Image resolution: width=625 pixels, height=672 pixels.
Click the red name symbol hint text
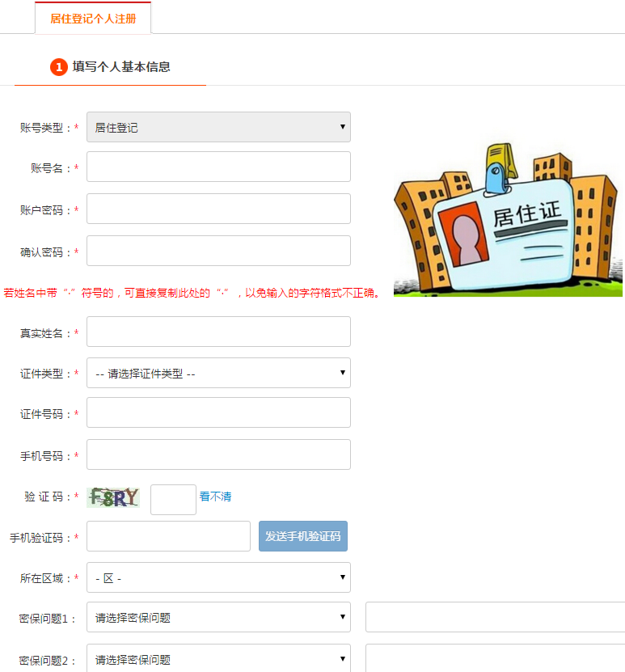192,294
